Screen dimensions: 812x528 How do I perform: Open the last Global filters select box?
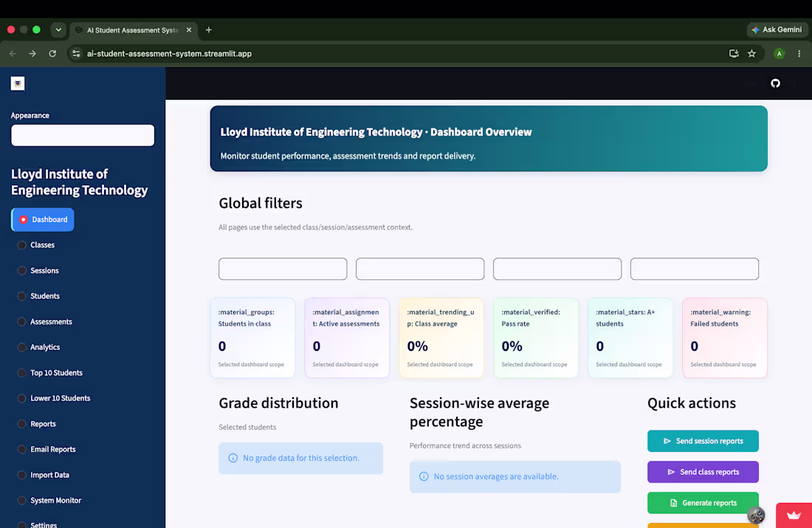coord(695,269)
